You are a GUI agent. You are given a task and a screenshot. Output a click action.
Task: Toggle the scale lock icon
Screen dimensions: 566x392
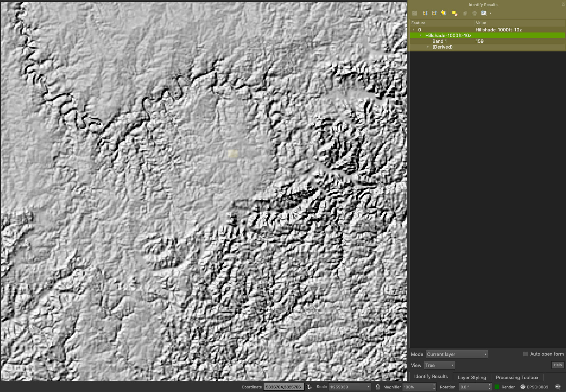click(x=377, y=387)
